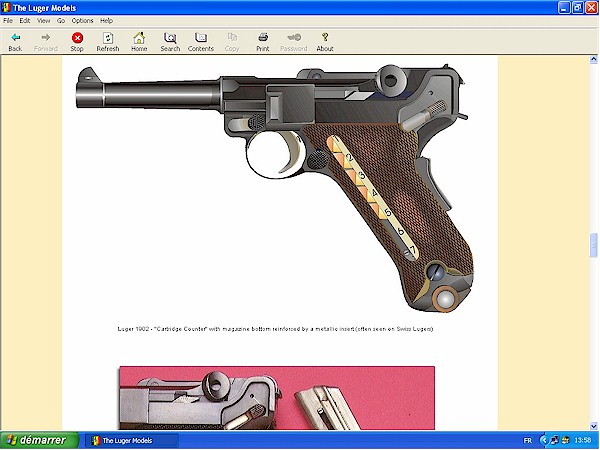The width and height of the screenshot is (600, 450).
Task: Click the scroll down arrow
Action: click(593, 426)
